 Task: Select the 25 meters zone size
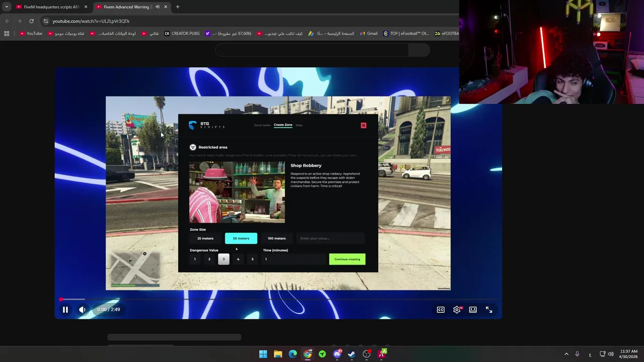205,238
